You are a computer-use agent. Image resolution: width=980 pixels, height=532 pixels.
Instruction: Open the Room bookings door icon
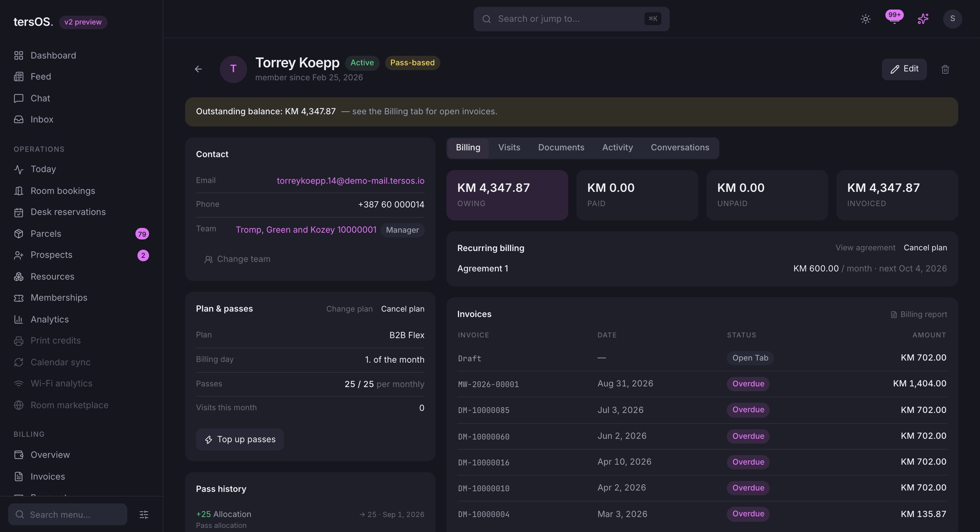pos(19,191)
